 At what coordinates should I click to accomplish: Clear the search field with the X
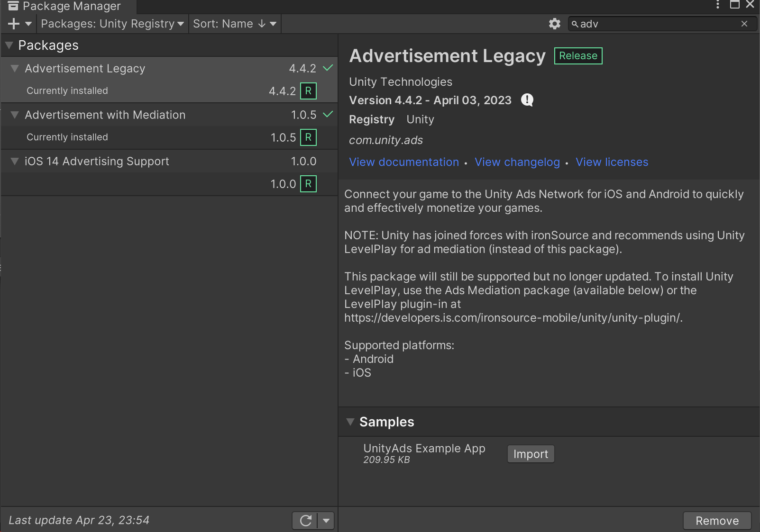click(x=744, y=24)
